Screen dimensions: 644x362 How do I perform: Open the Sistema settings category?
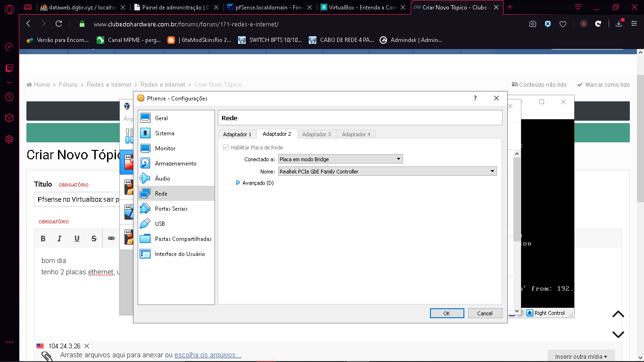pyautogui.click(x=176, y=133)
